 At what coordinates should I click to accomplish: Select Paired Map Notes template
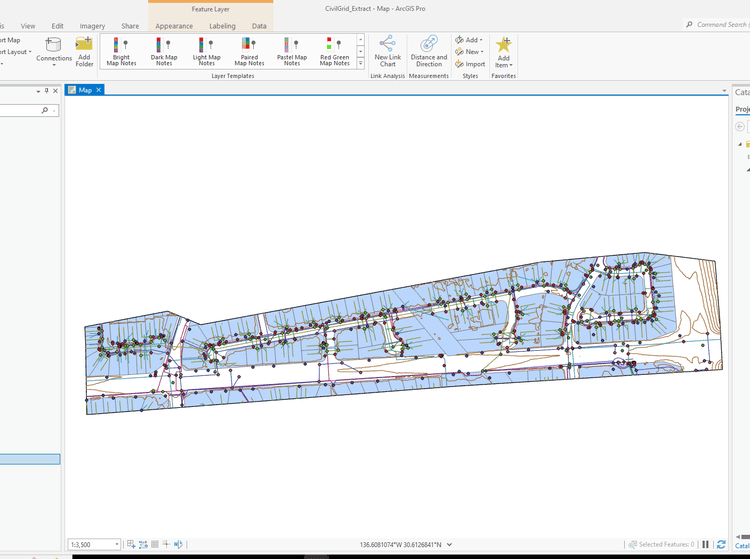249,51
